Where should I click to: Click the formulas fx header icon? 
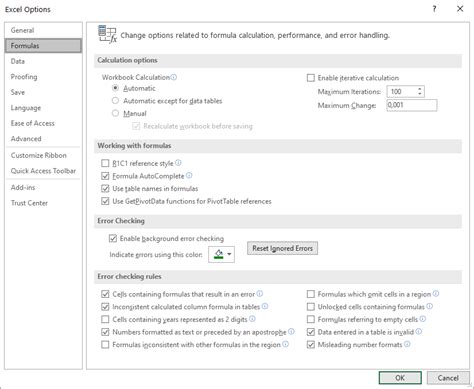point(107,34)
